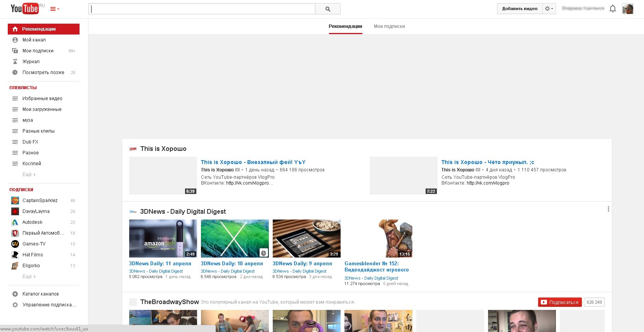Open '3DNews Daily: 9 апреля' title
644x332 pixels.
302,263
